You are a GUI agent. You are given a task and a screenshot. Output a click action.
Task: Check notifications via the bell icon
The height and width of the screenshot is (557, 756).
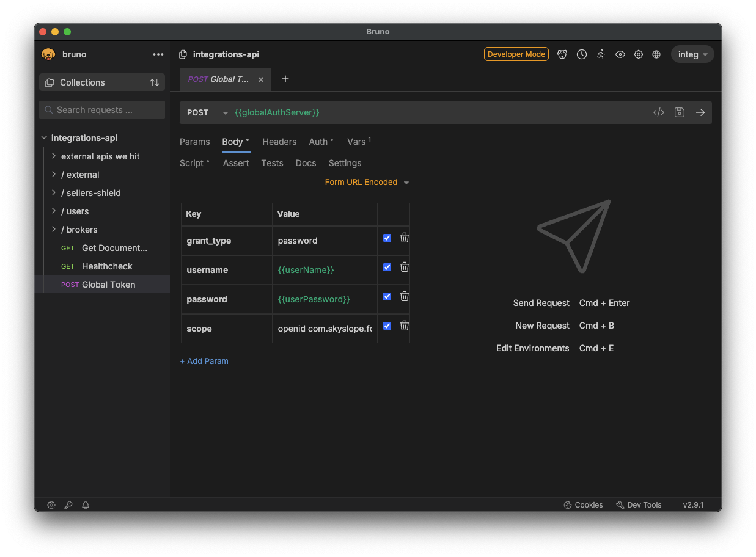(85, 505)
